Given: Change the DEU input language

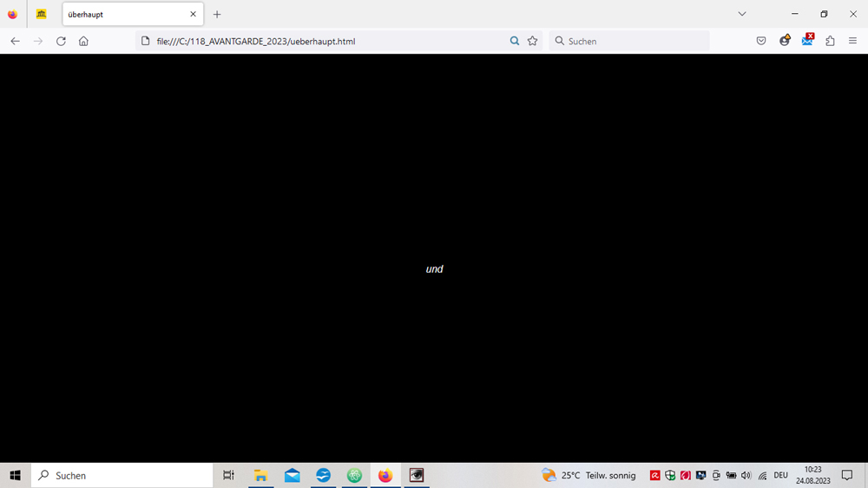Looking at the screenshot, I should pos(780,475).
